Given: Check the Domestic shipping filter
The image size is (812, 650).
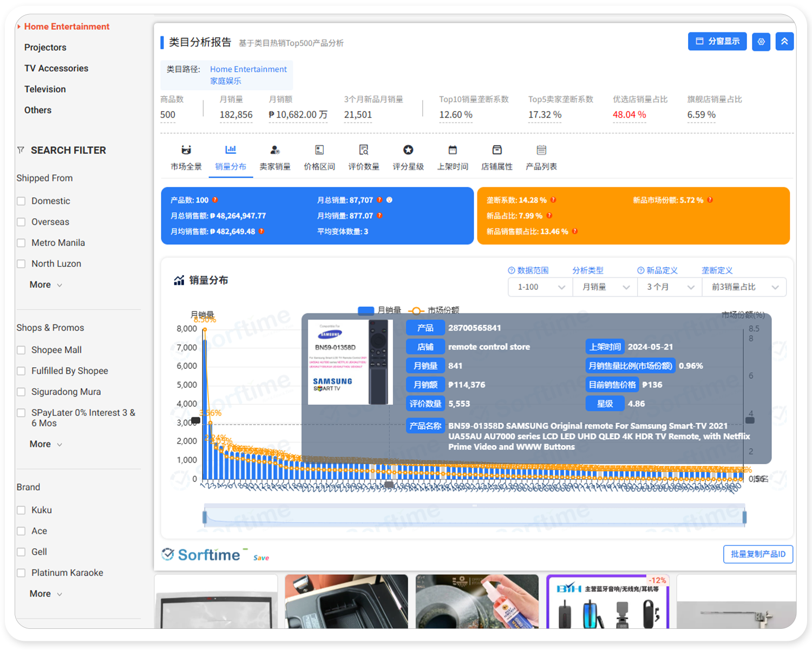Looking at the screenshot, I should click(21, 200).
